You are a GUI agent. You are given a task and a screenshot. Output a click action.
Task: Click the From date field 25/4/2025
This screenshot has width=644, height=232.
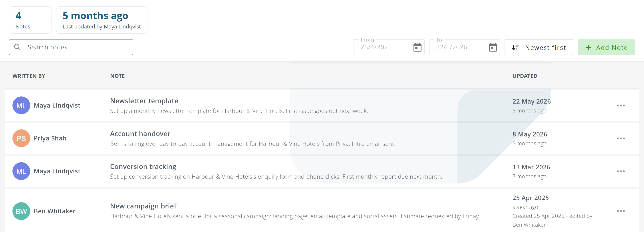coord(389,47)
